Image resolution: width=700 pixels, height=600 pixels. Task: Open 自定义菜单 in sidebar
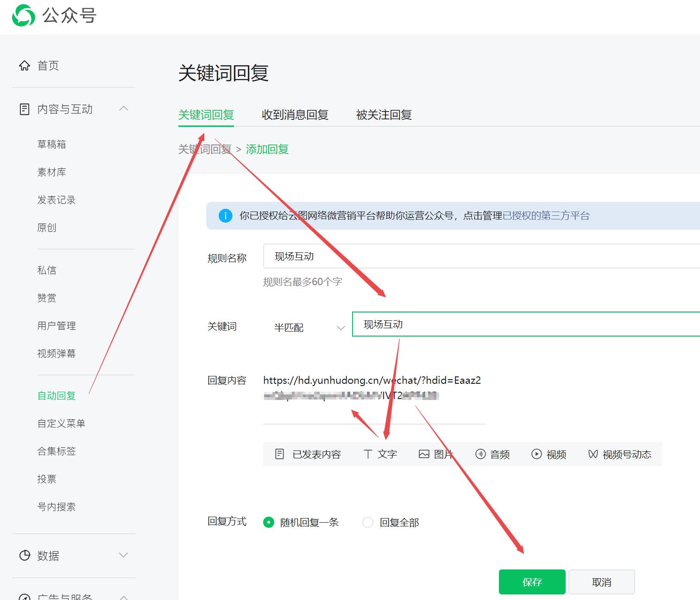point(61,424)
